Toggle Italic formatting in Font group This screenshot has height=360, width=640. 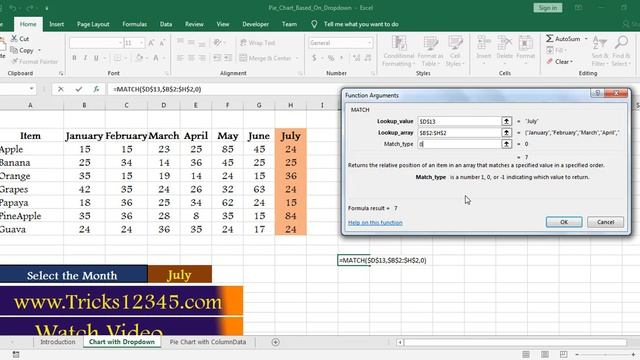[x=85, y=58]
